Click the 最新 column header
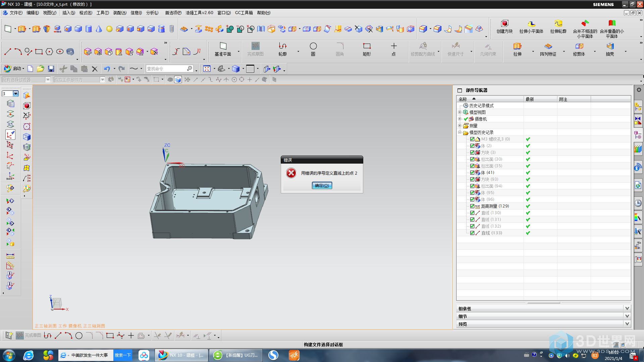Screen dimensions: 644x362 click(x=540, y=99)
